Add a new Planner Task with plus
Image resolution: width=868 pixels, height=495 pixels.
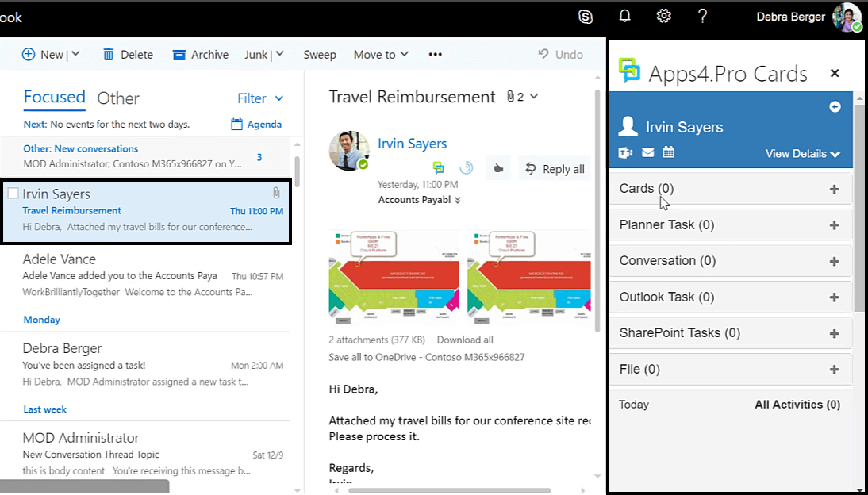click(x=834, y=225)
